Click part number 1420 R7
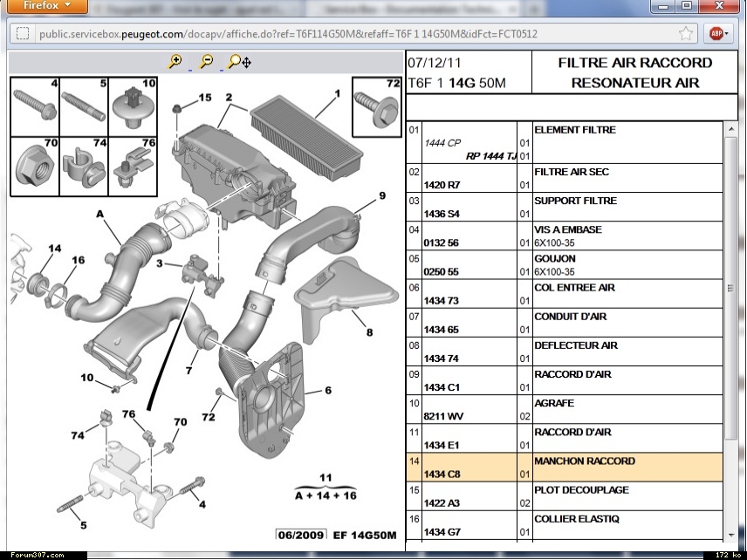 coord(442,185)
